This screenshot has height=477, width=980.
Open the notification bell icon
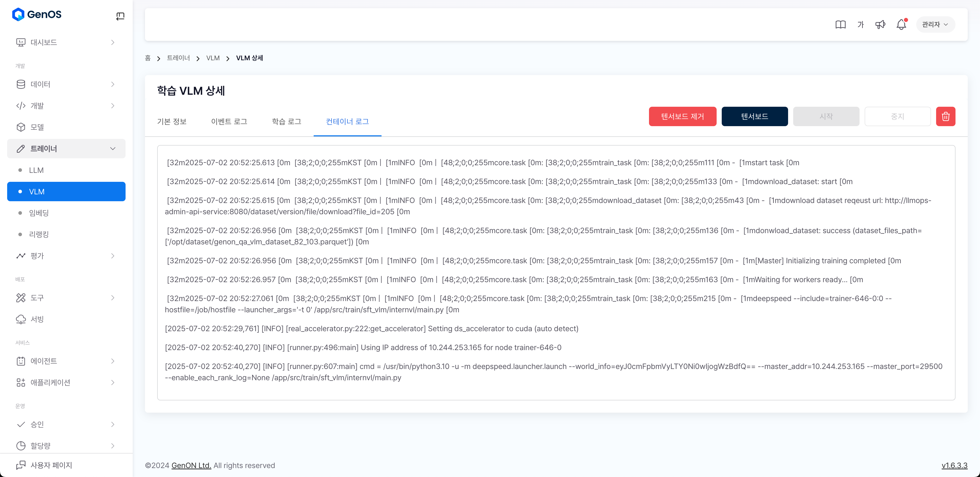click(901, 25)
